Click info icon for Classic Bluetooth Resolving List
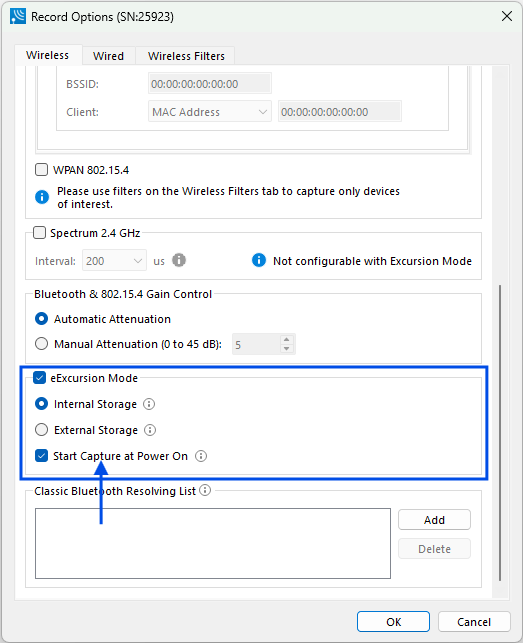The width and height of the screenshot is (523, 643). pos(205,490)
